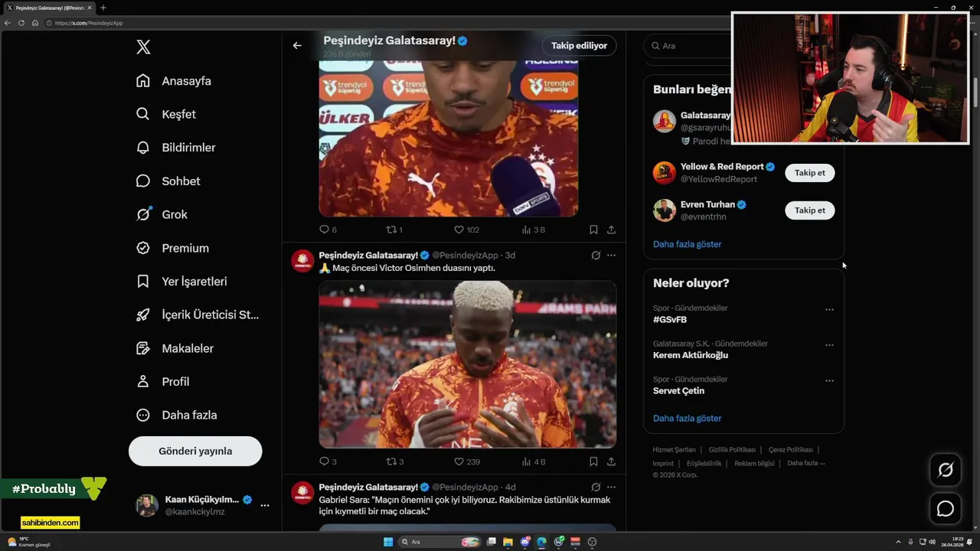Like the post with 102 likes
Image resolution: width=980 pixels, height=551 pixels.
click(x=466, y=230)
